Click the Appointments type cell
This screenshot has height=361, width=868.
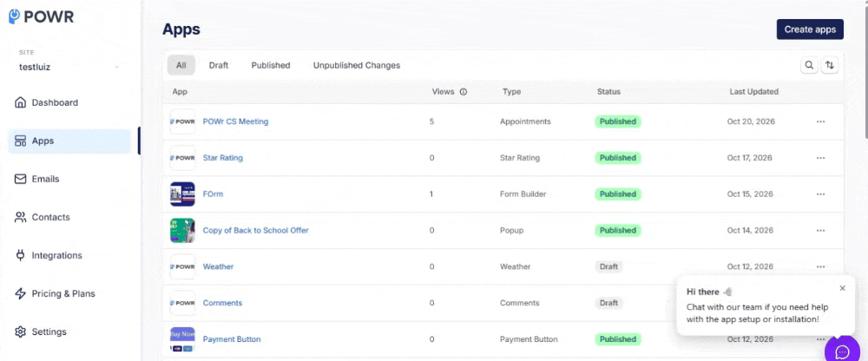tap(525, 121)
